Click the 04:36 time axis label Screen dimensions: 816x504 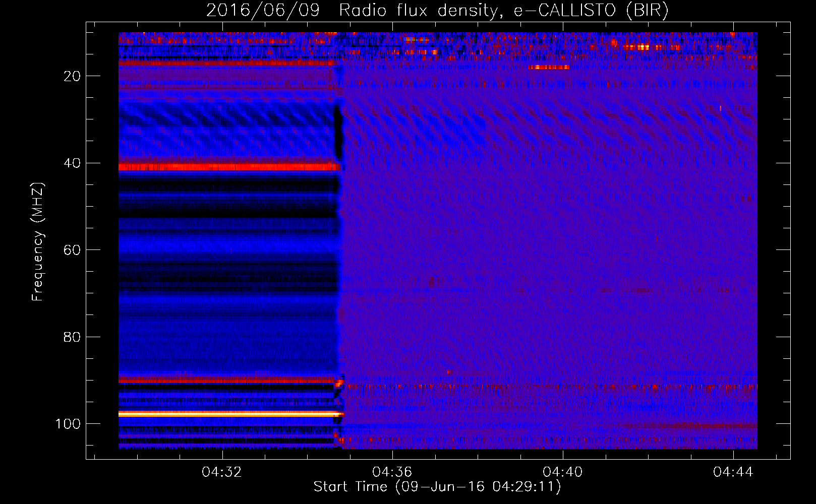tap(392, 472)
